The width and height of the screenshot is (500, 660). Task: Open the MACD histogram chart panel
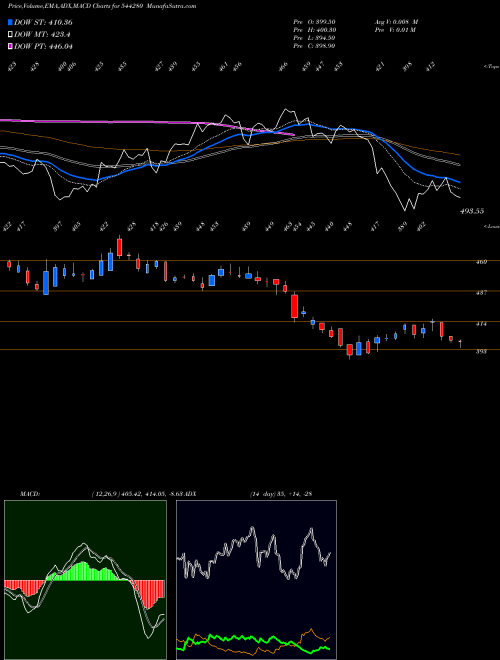[x=85, y=580]
